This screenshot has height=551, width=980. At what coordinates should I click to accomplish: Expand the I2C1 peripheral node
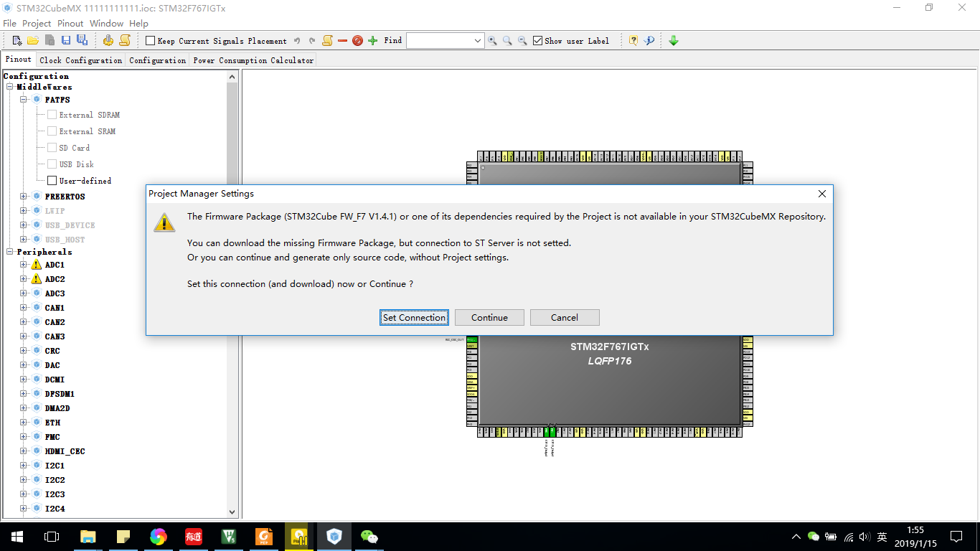24,466
